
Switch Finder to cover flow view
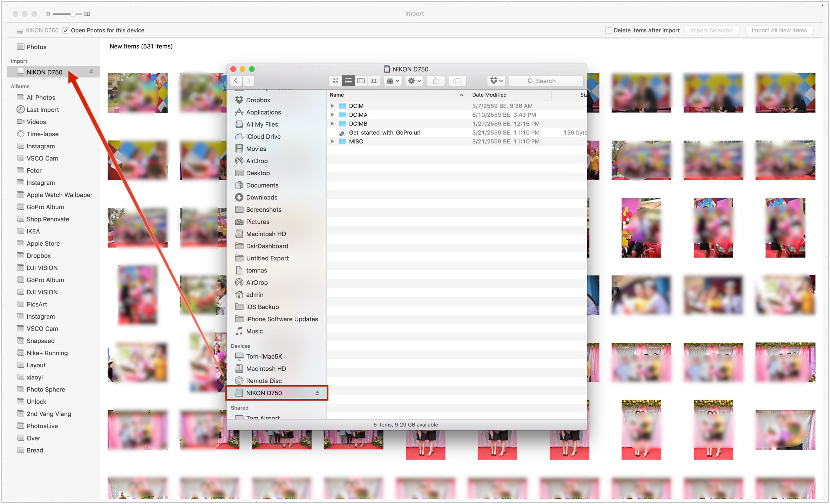pyautogui.click(x=374, y=81)
